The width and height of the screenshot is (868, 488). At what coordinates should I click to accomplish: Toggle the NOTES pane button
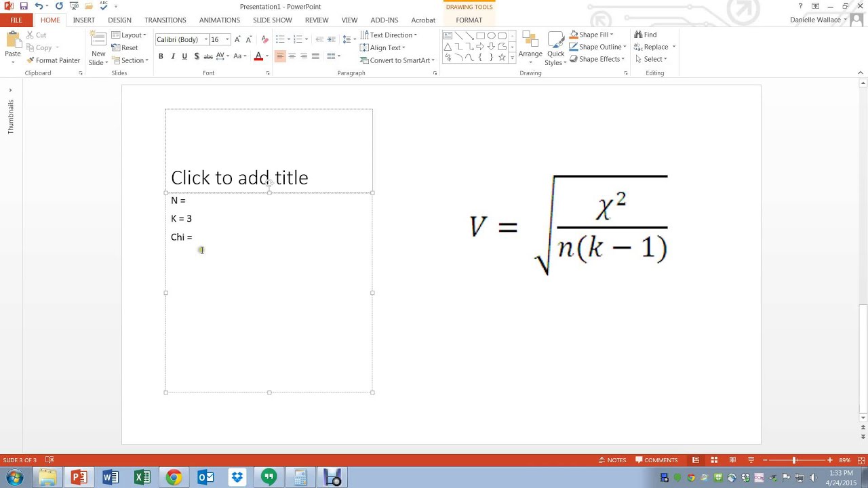[612, 460]
